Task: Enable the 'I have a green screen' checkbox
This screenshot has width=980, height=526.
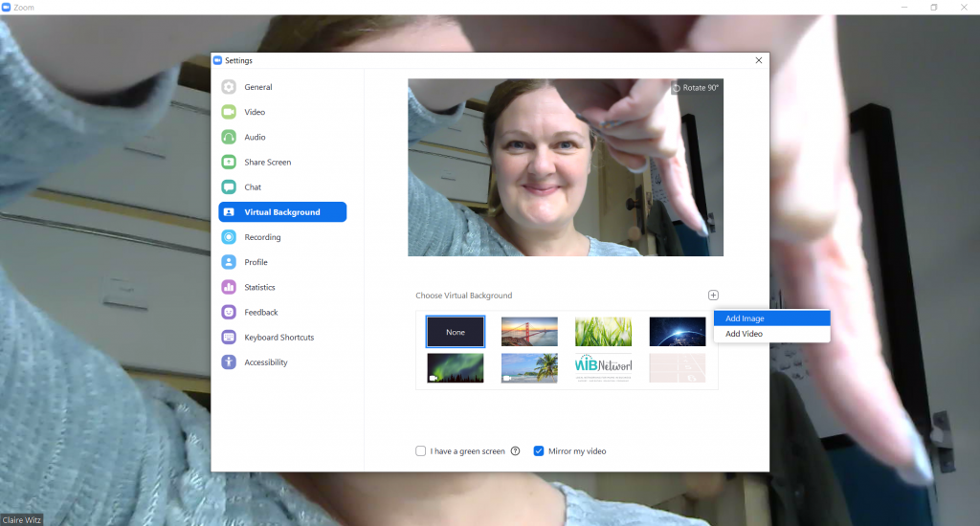Action: click(421, 451)
